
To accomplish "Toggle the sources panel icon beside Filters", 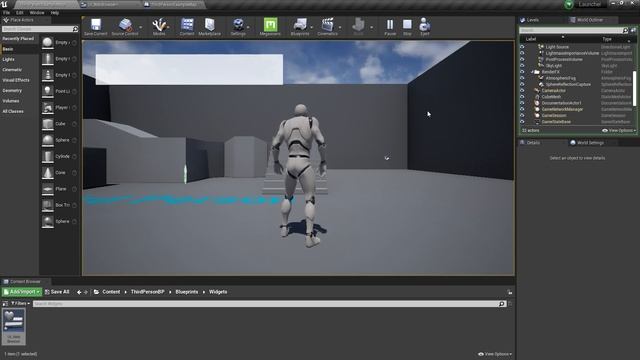I will [x=5, y=304].
